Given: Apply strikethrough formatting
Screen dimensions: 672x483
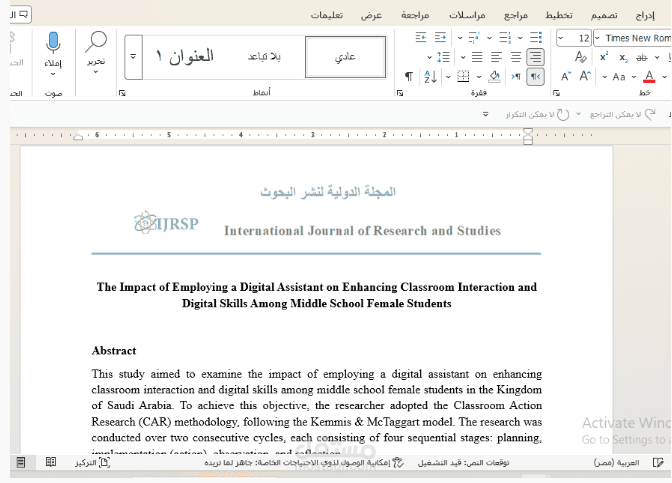Looking at the screenshot, I should pyautogui.click(x=642, y=57).
